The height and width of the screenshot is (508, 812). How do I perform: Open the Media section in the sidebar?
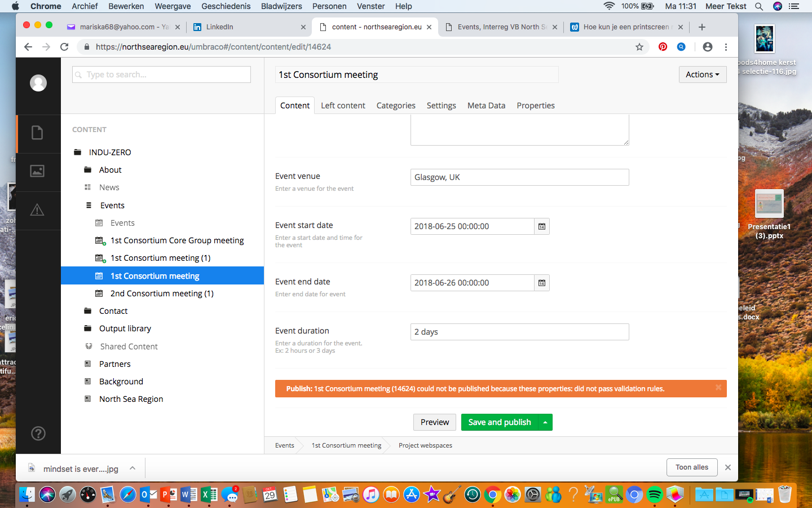point(37,171)
